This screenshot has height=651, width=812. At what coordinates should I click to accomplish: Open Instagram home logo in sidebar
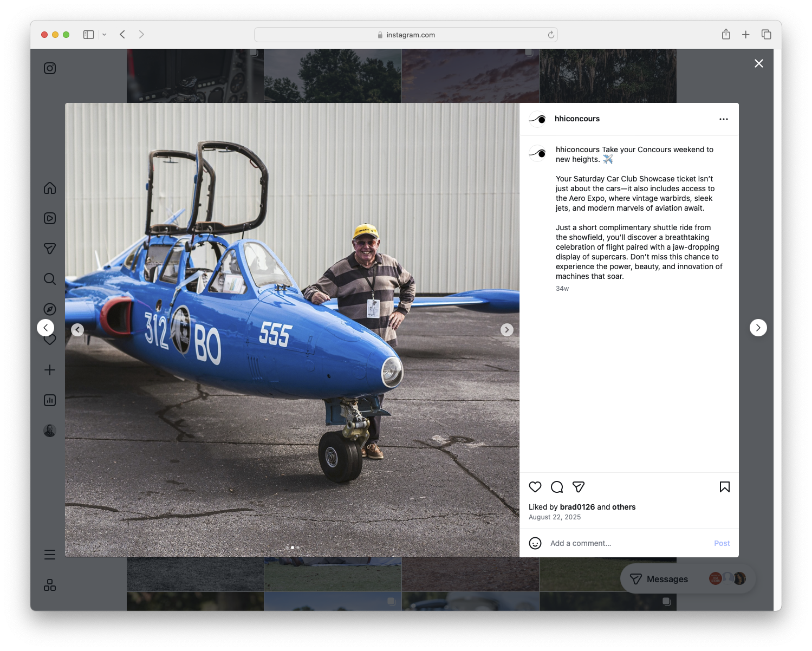pyautogui.click(x=50, y=68)
